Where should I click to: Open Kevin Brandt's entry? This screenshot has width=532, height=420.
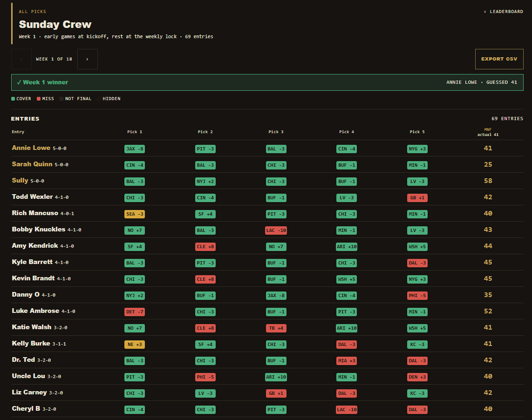(33, 278)
